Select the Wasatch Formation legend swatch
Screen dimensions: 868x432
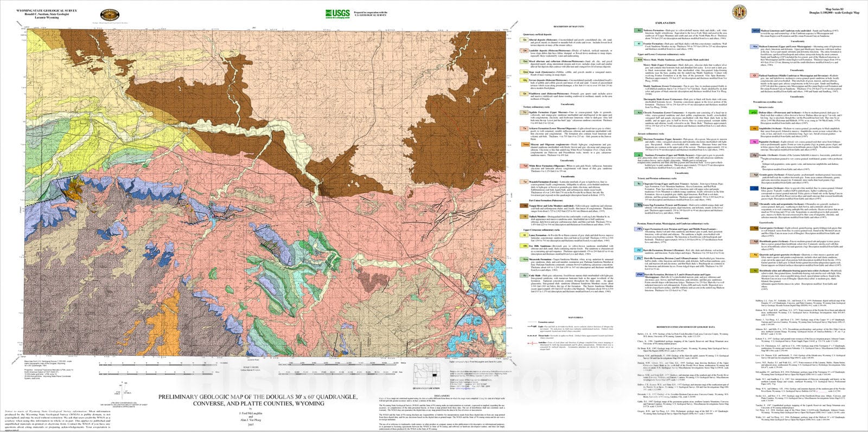(x=525, y=180)
